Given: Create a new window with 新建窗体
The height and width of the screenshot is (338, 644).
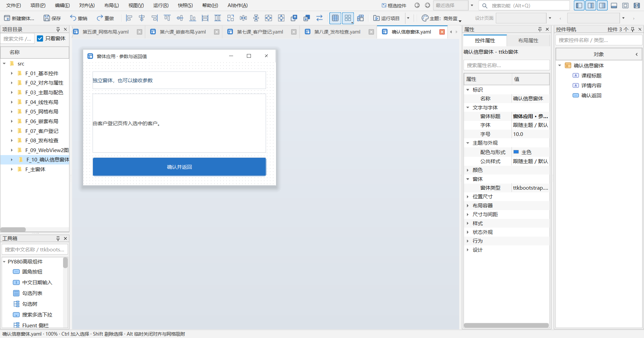Looking at the screenshot, I should [19, 18].
